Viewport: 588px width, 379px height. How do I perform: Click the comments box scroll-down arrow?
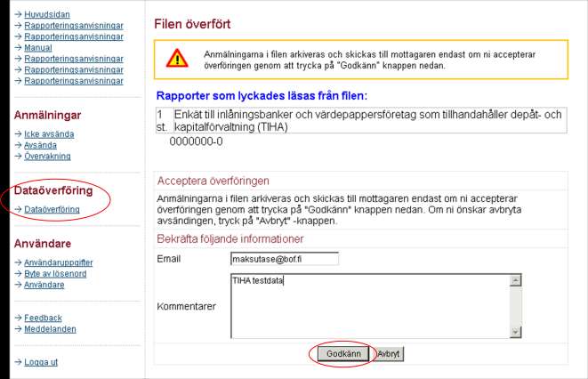(516, 332)
